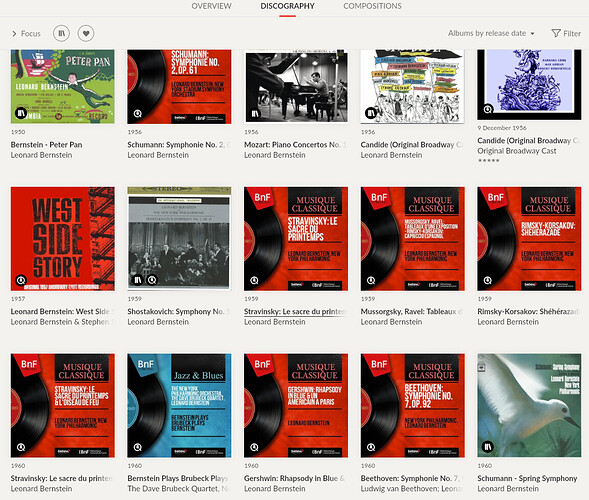Click Qobuz badge on Beethoven Symphonie No. 7 cover

pos(371,447)
